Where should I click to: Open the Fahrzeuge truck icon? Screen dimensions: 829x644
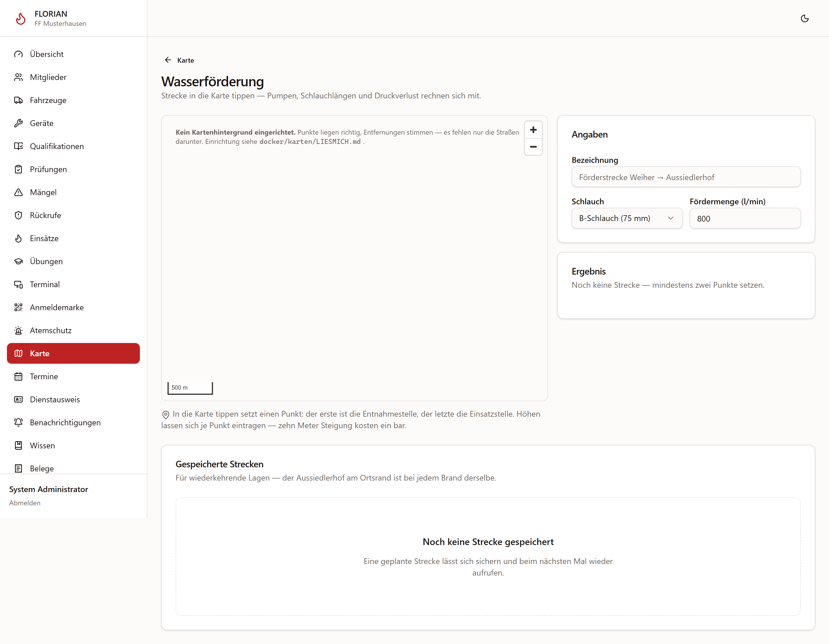(x=18, y=100)
